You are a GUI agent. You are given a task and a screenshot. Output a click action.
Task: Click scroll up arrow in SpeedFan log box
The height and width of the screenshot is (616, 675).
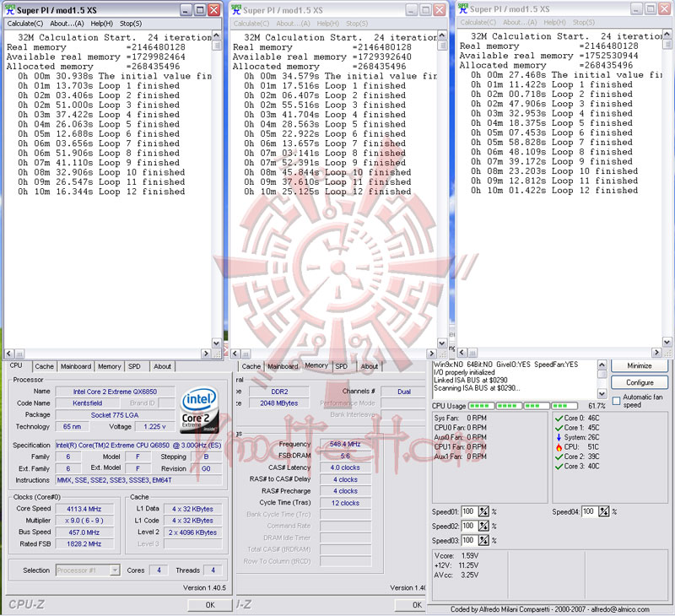602,365
